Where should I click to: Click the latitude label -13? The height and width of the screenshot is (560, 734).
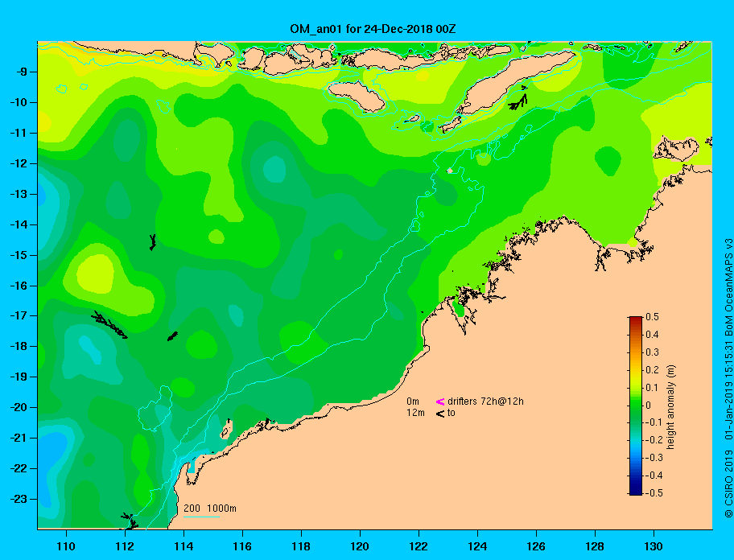pos(19,194)
